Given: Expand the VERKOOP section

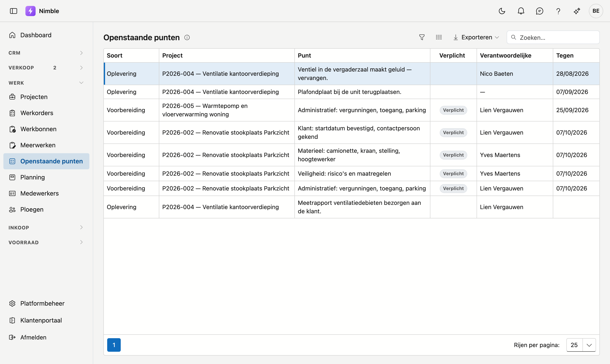Looking at the screenshot, I should (x=46, y=68).
